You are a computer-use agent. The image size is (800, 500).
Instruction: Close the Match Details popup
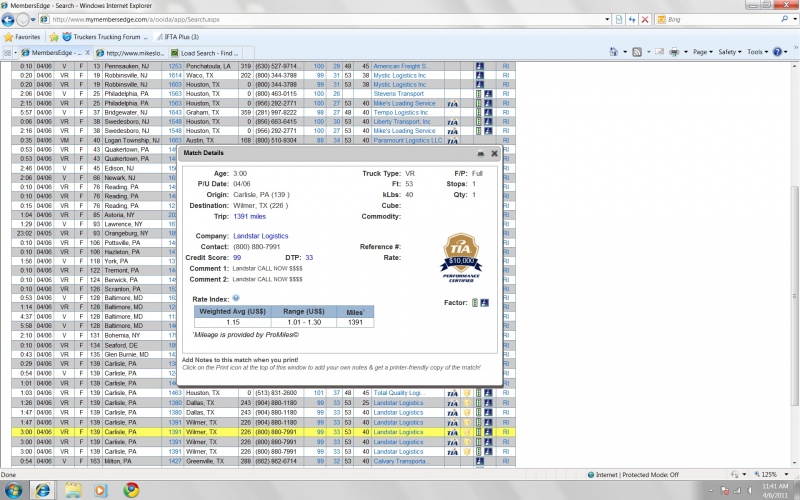coord(494,153)
